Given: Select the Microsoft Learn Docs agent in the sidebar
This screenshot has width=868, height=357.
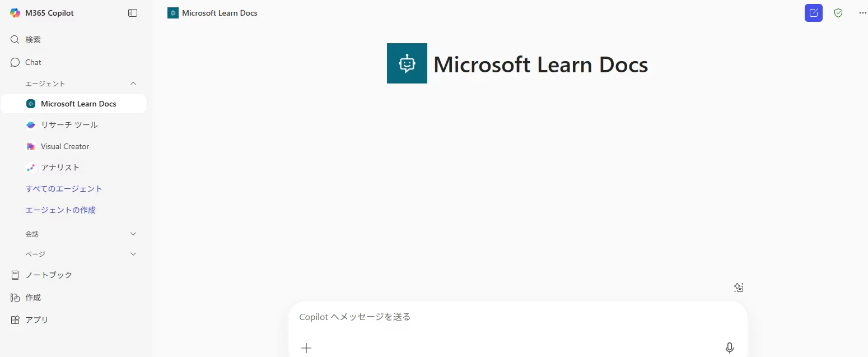Looking at the screenshot, I should click(74, 104).
